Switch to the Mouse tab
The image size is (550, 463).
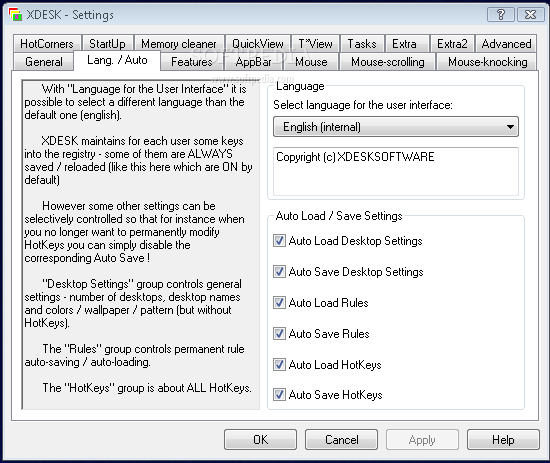(x=311, y=62)
